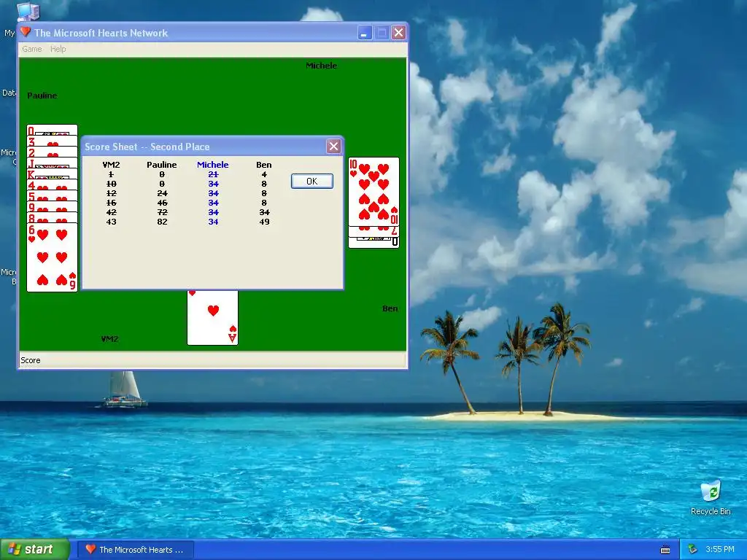Image resolution: width=747 pixels, height=560 pixels.
Task: Click the 7 of hearts under the 10 card
Action: (x=374, y=232)
